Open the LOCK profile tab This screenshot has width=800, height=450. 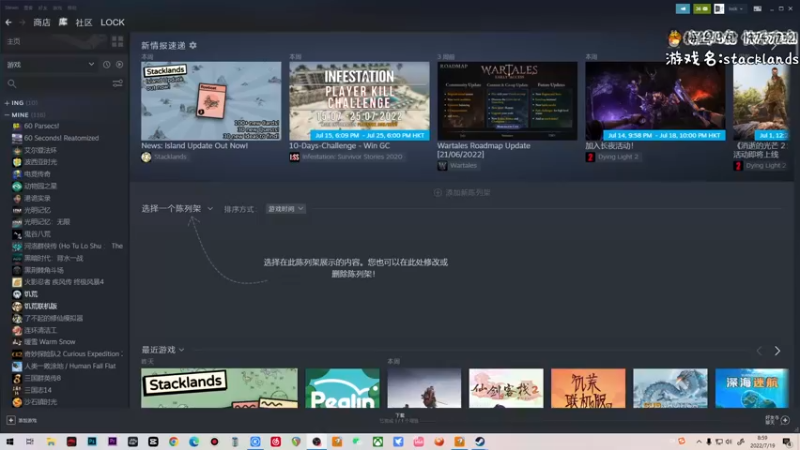(112, 22)
